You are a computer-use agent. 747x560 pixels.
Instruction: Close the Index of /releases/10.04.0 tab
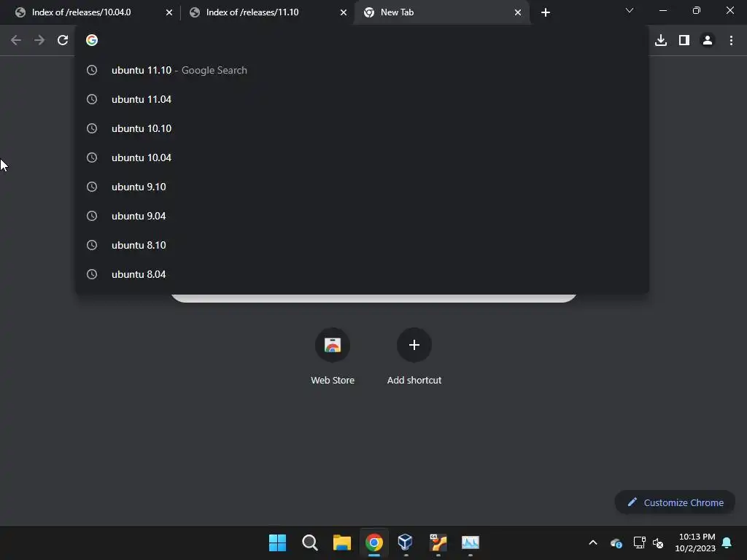pyautogui.click(x=169, y=12)
